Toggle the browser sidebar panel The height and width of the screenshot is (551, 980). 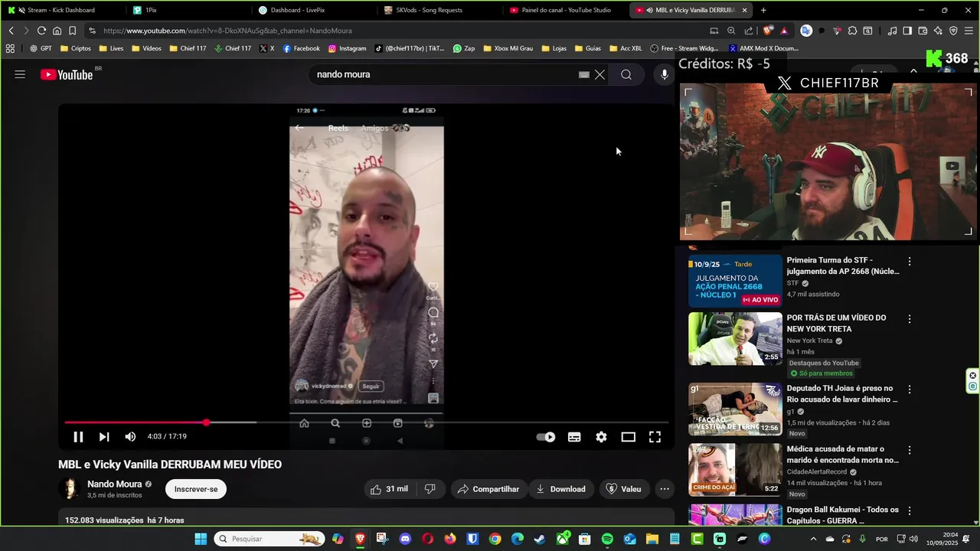tap(907, 31)
